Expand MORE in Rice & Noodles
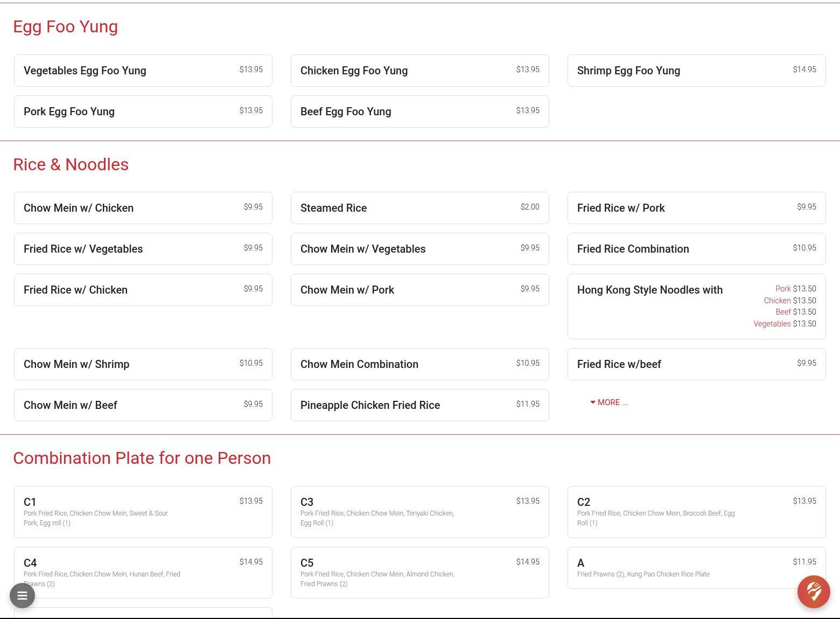This screenshot has height=619, width=840. point(609,402)
